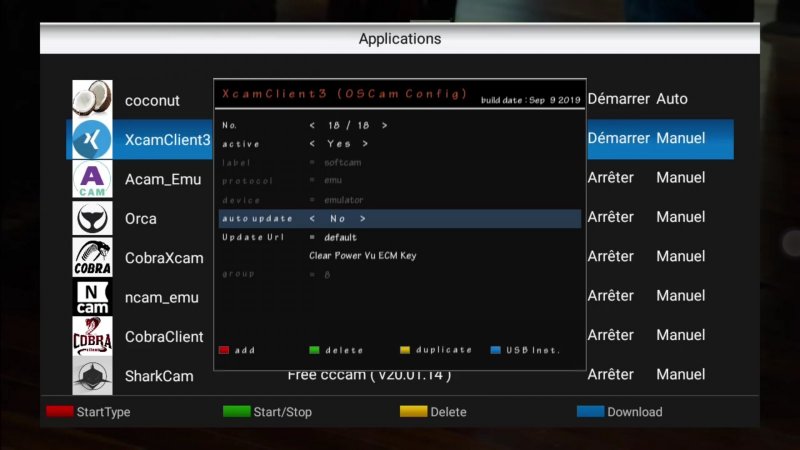Click the XcamClient3 X logo icon
This screenshot has width=800, height=450.
click(92, 139)
